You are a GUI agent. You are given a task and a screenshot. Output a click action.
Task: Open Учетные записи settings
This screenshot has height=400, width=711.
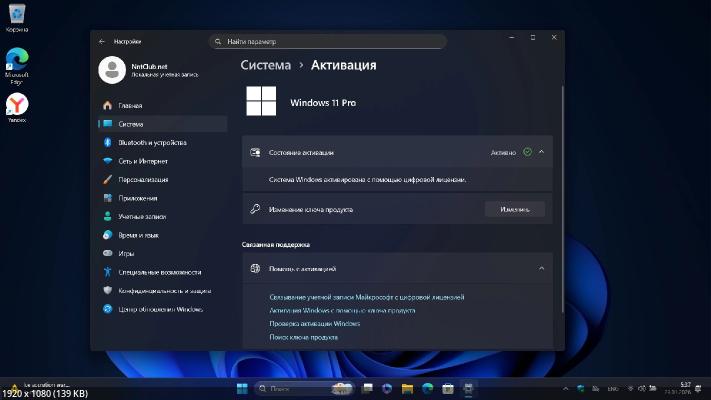click(x=141, y=216)
